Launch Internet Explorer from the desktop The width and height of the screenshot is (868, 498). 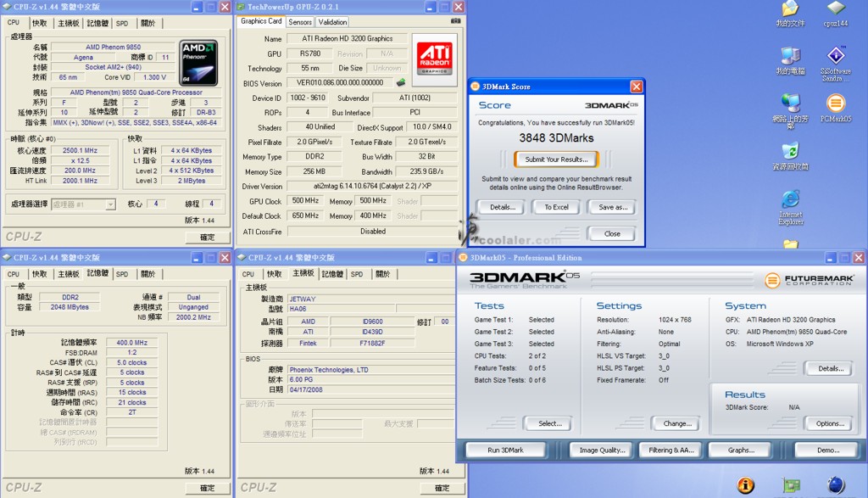(x=791, y=208)
